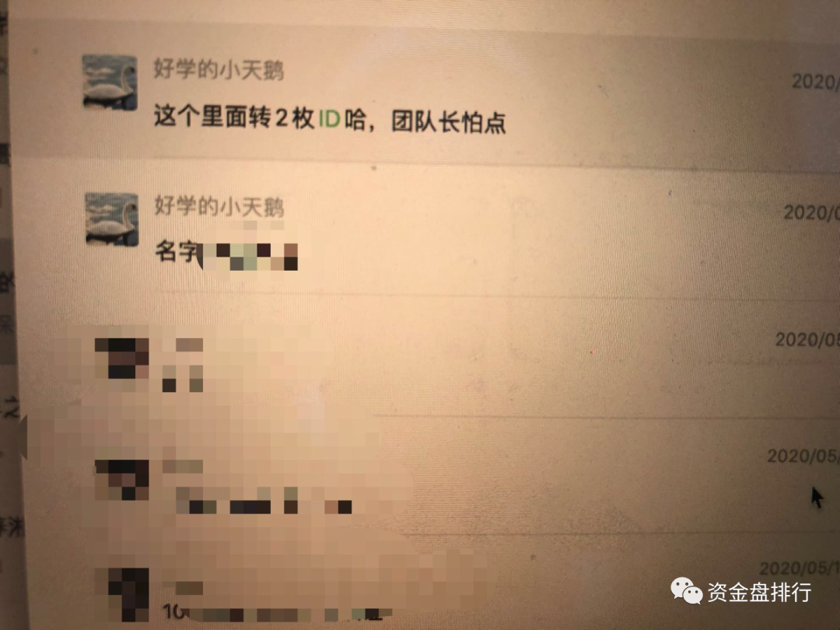
Task: Click the date stamp on the 名字 message row
Action: (x=811, y=212)
